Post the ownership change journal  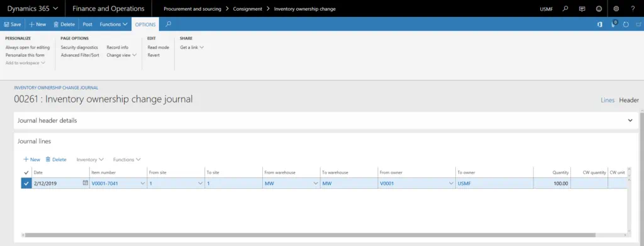(87, 25)
